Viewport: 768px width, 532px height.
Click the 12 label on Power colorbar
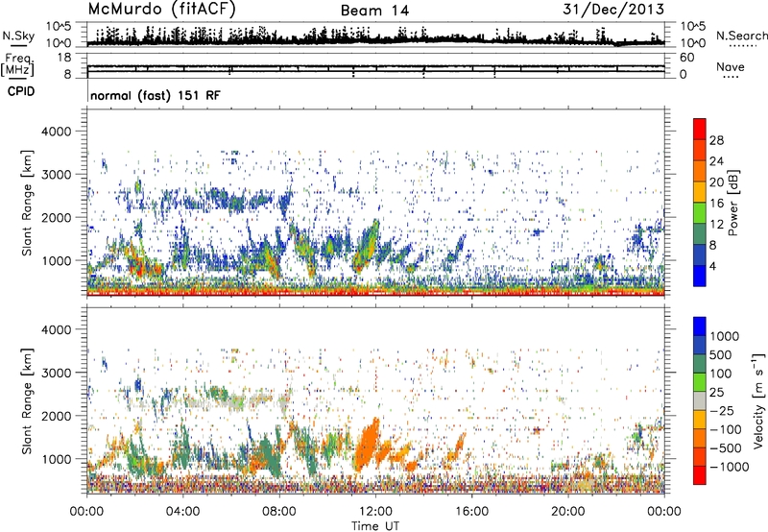coord(716,225)
